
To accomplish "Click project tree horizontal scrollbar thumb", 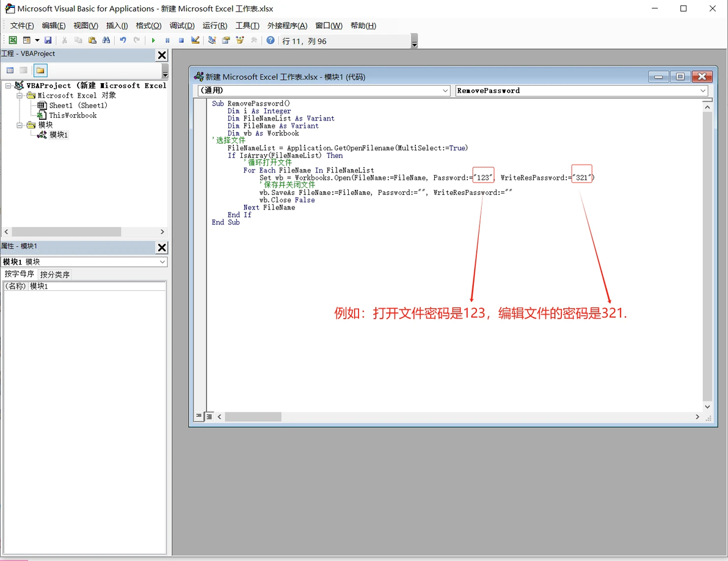I will click(67, 232).
